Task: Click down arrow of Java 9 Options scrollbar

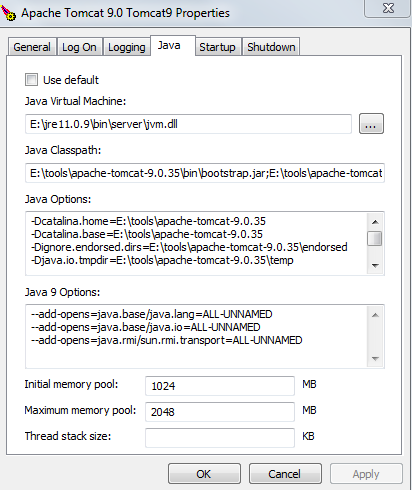Action: (375, 359)
